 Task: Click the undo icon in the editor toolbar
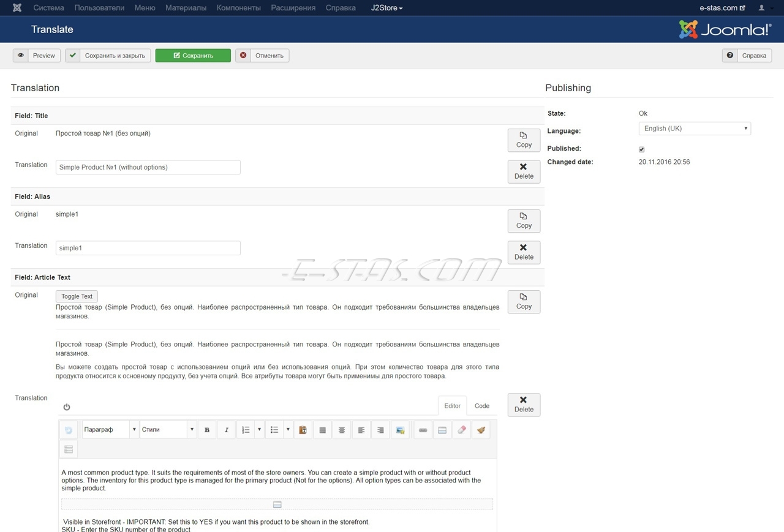click(x=69, y=430)
